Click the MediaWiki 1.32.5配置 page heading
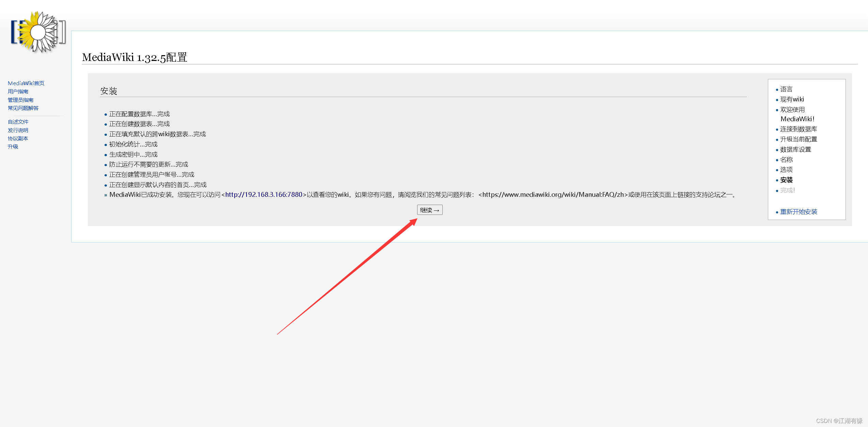 (x=135, y=57)
